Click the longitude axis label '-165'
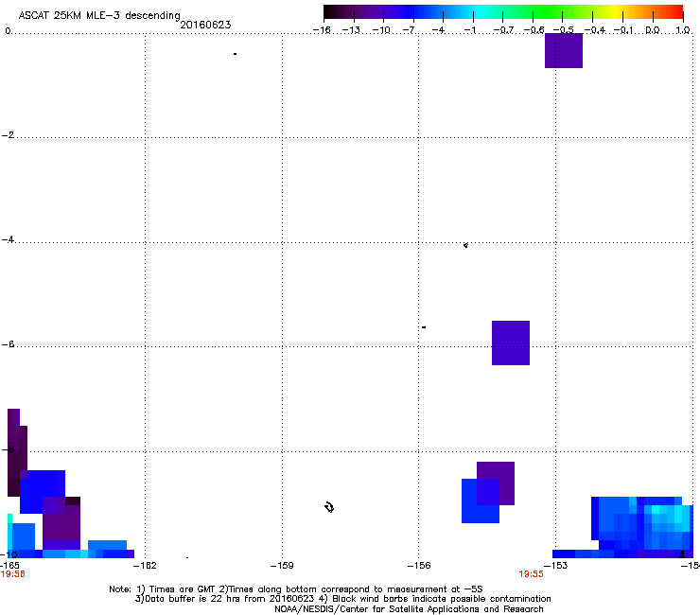Image resolution: width=700 pixels, height=615 pixels. click(x=9, y=566)
